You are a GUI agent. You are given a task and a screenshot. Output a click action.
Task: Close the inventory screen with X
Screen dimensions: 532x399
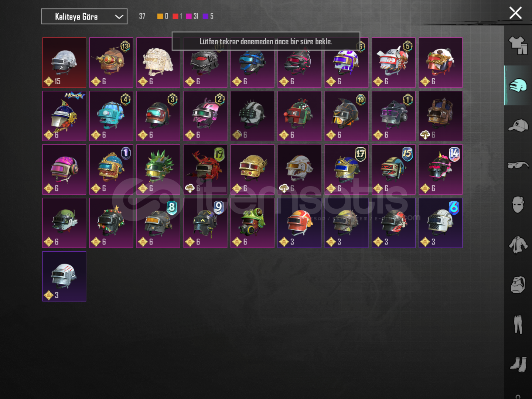515,13
